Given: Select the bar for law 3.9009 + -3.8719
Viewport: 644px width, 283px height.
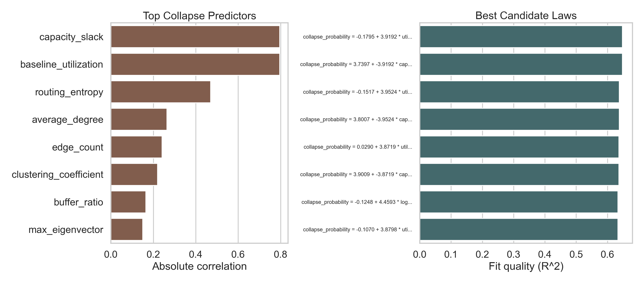Looking at the screenshot, I should click(x=519, y=174).
